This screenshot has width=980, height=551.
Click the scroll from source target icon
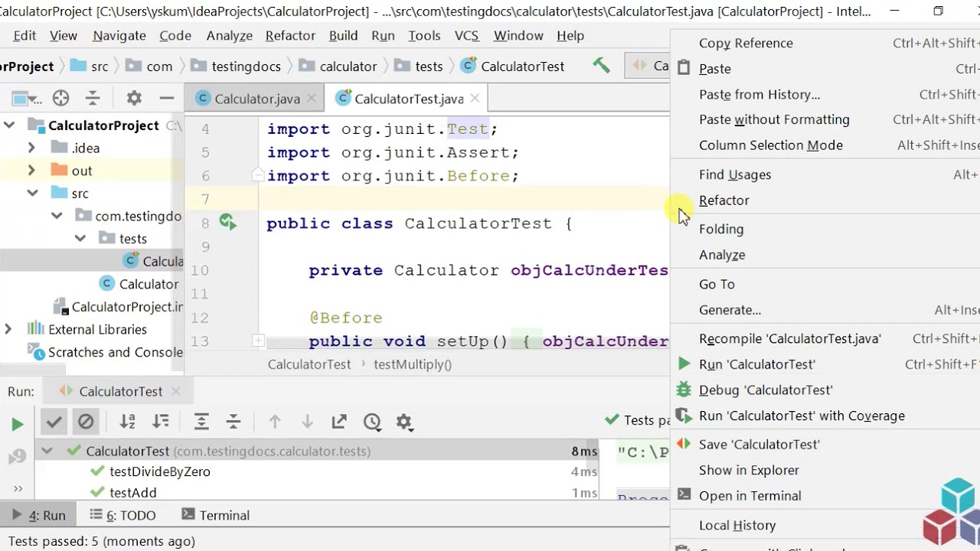[60, 98]
